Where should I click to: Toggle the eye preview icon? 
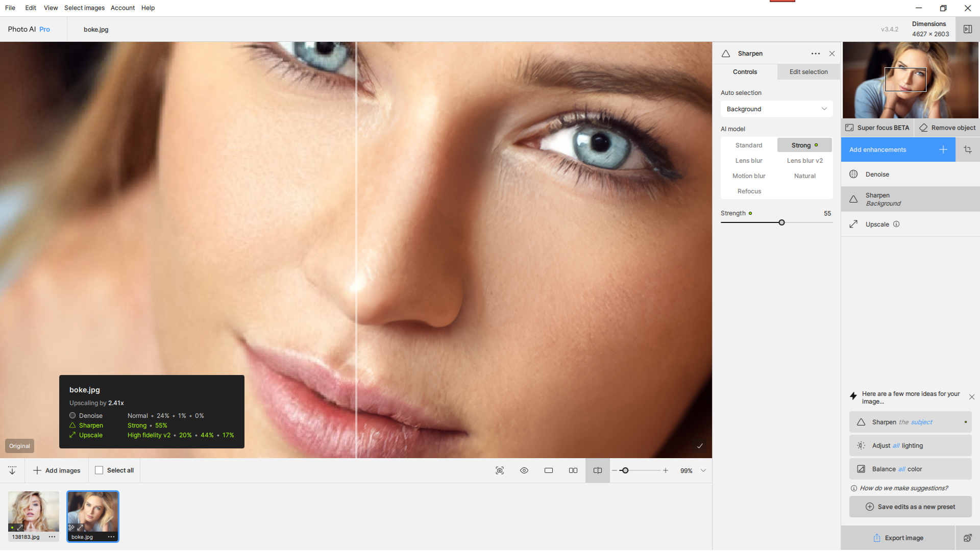[x=524, y=470]
